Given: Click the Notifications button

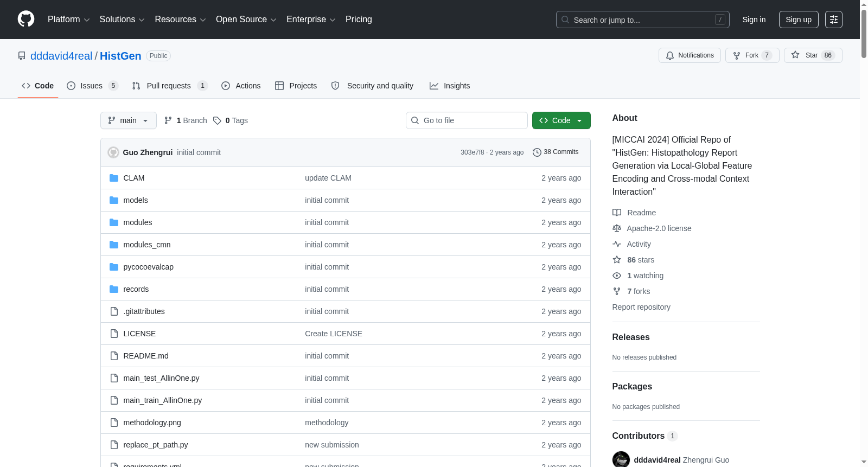Looking at the screenshot, I should pyautogui.click(x=690, y=55).
